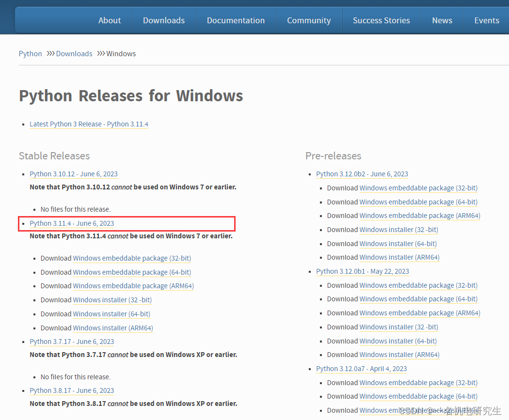Click the Stable Releases heading
This screenshot has width=509, height=420.
point(54,156)
